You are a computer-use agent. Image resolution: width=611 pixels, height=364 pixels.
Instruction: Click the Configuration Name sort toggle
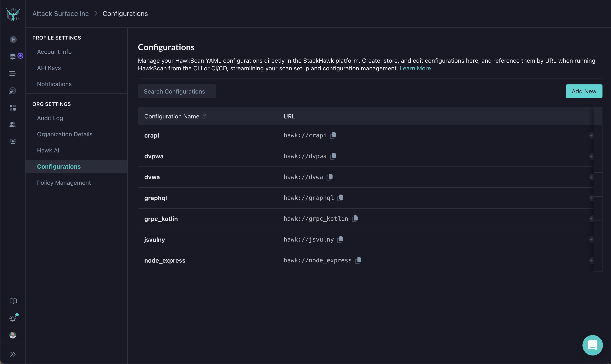204,116
